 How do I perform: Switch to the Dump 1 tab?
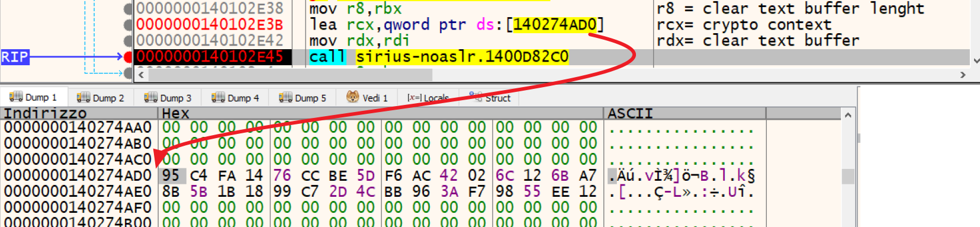coord(33,98)
